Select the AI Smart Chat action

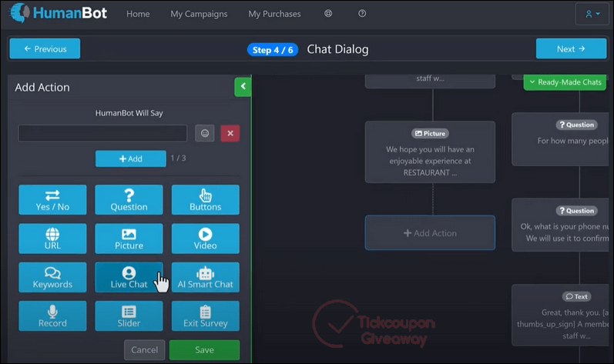pyautogui.click(x=205, y=277)
